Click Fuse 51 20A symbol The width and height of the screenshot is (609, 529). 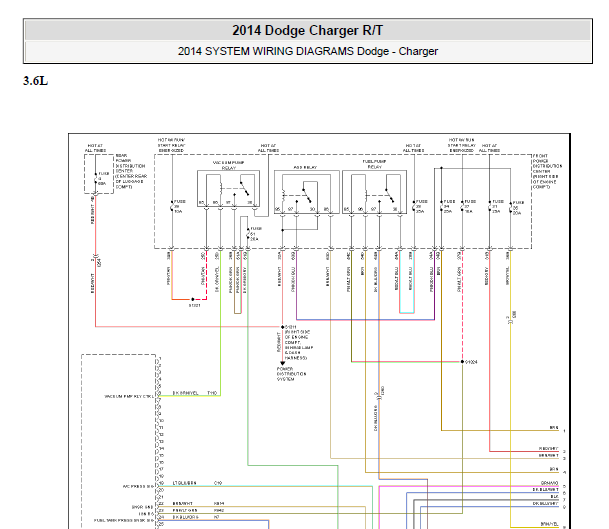coord(248,234)
